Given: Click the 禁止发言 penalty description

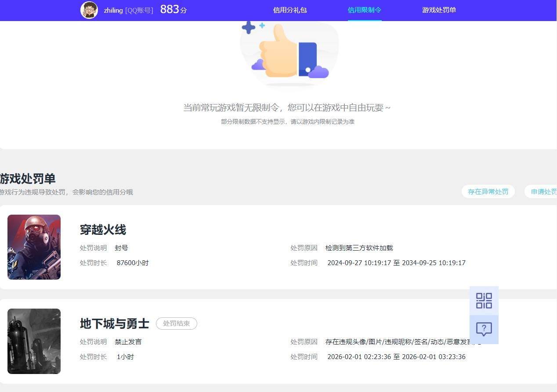Looking at the screenshot, I should [128, 342].
